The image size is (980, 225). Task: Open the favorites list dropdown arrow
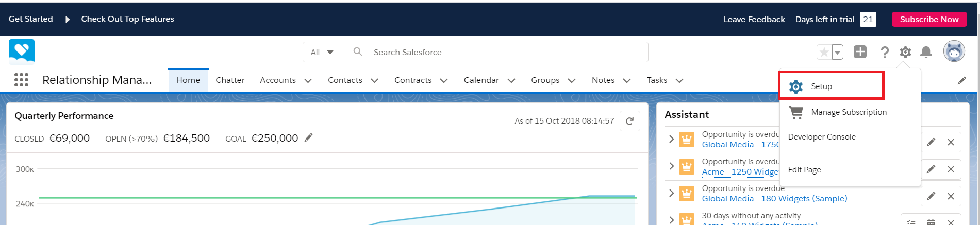(838, 52)
